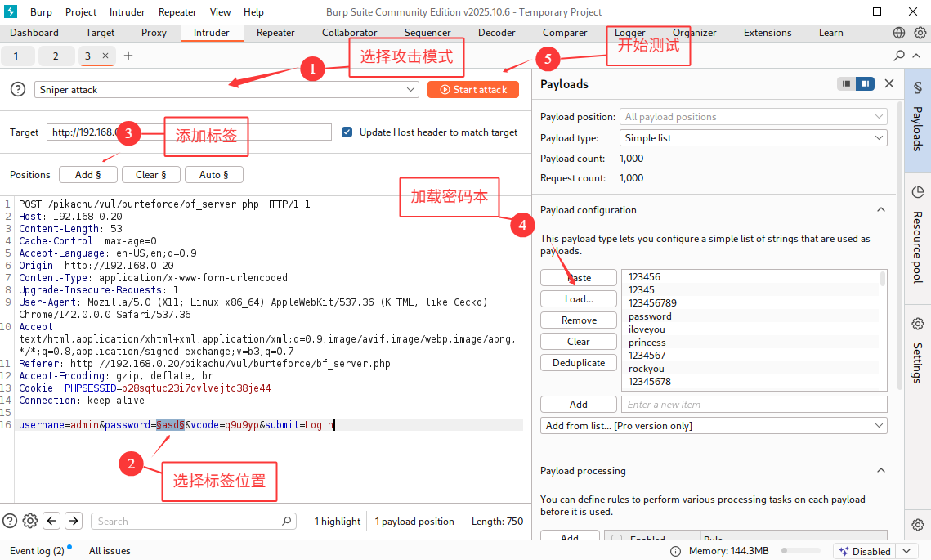This screenshot has height=560, width=931.
Task: Open the Payload type Simple list dropdown
Action: [x=753, y=138]
